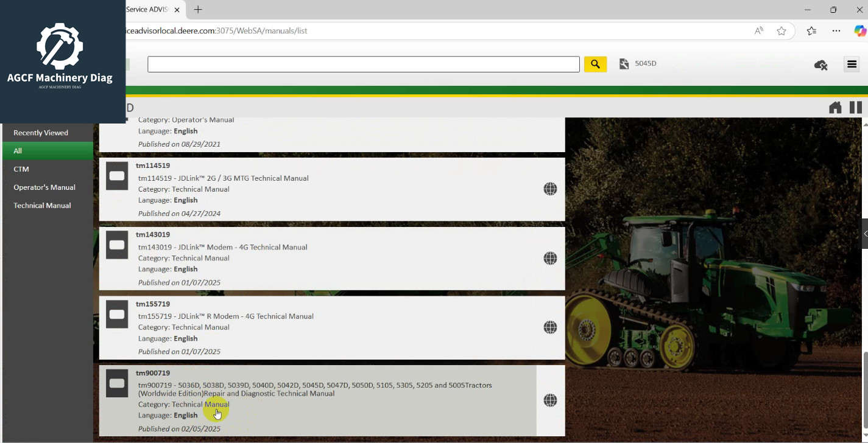Go to the Home icon
868x443 pixels.
tap(835, 108)
